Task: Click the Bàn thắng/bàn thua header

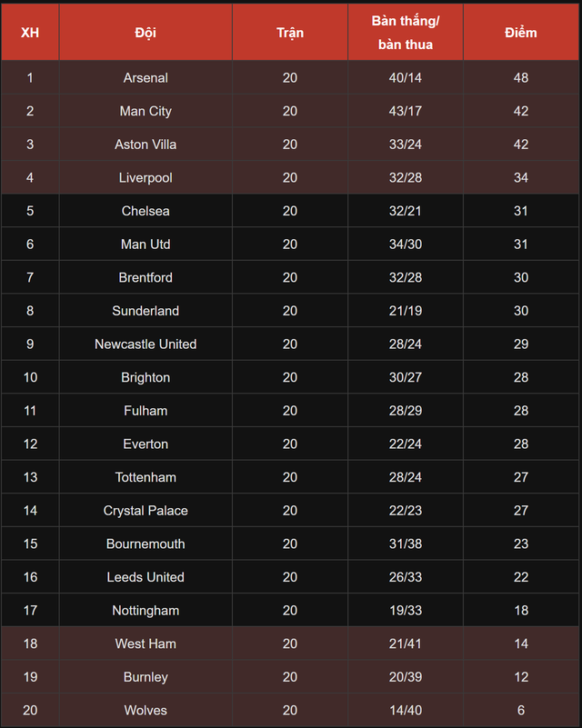Action: coord(406,33)
